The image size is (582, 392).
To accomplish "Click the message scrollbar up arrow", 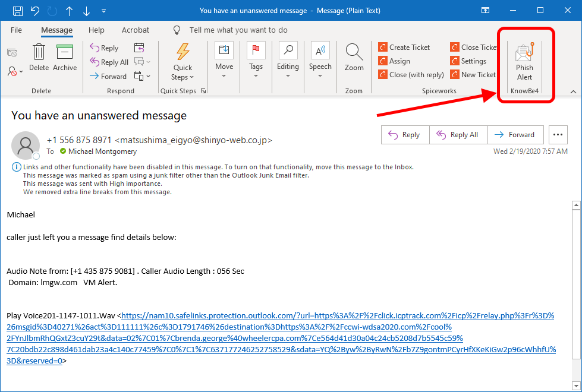I will coord(576,205).
